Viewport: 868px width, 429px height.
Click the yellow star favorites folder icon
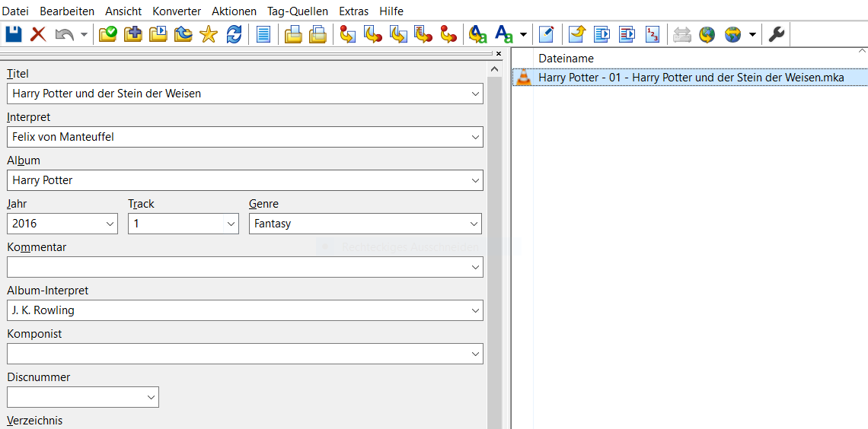pos(209,34)
